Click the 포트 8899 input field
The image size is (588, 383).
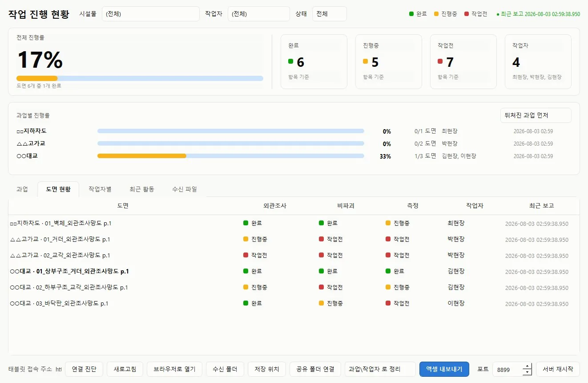pyautogui.click(x=508, y=369)
